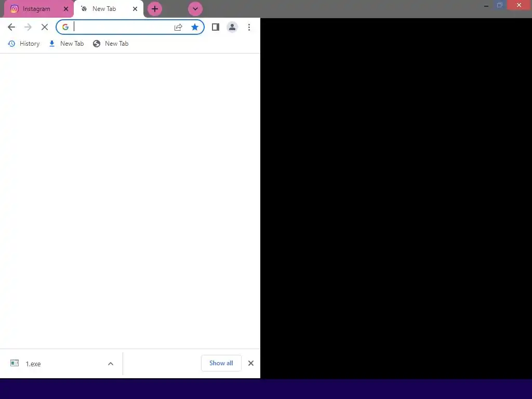Restore down the browser window
532x399 pixels.
coord(499,5)
